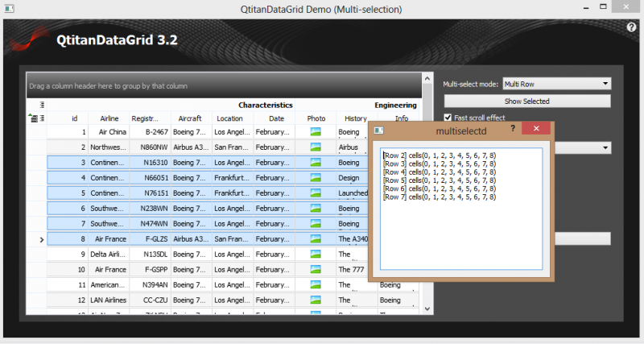Click registration cell N860NW
The image size is (644, 344).
151,147
